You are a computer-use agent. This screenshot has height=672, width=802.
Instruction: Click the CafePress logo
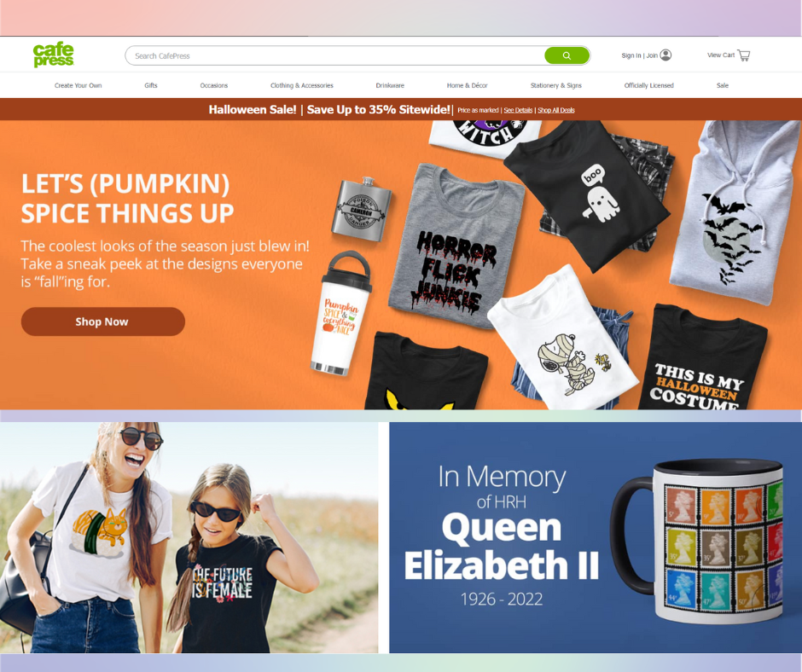click(53, 55)
